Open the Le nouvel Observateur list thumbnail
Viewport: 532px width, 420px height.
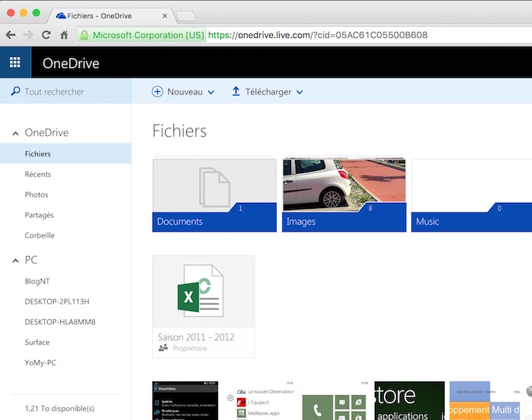tap(261, 400)
